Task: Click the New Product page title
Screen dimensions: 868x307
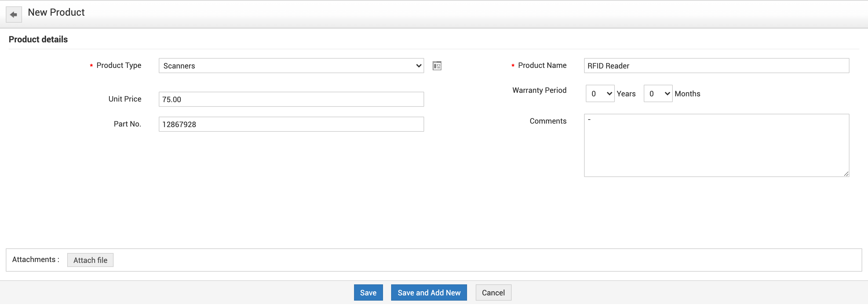Action: coord(56,12)
